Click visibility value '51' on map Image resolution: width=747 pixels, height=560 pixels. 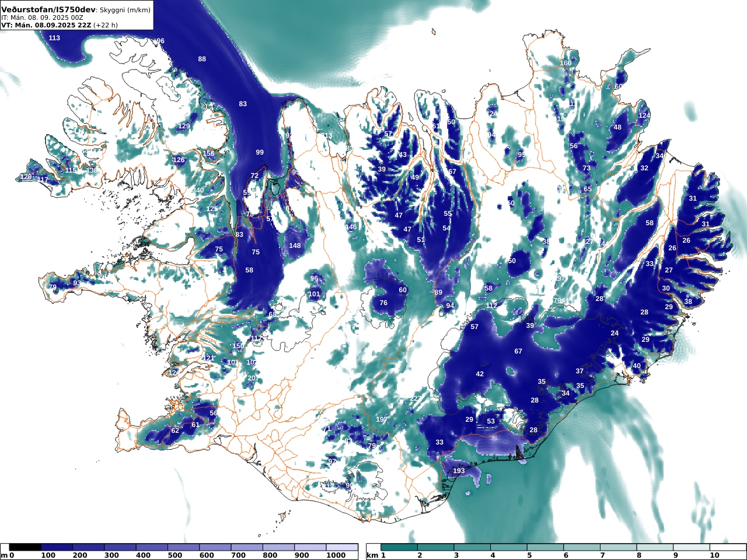coord(421,240)
